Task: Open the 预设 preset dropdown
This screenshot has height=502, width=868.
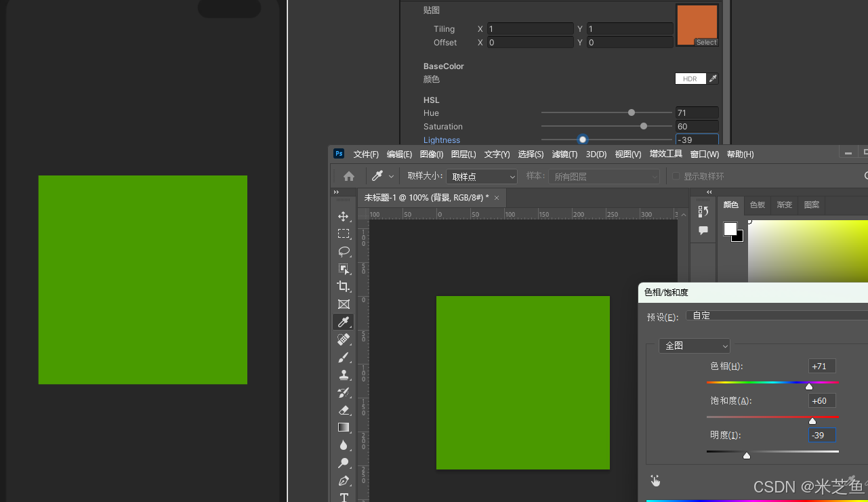Action: tap(777, 316)
